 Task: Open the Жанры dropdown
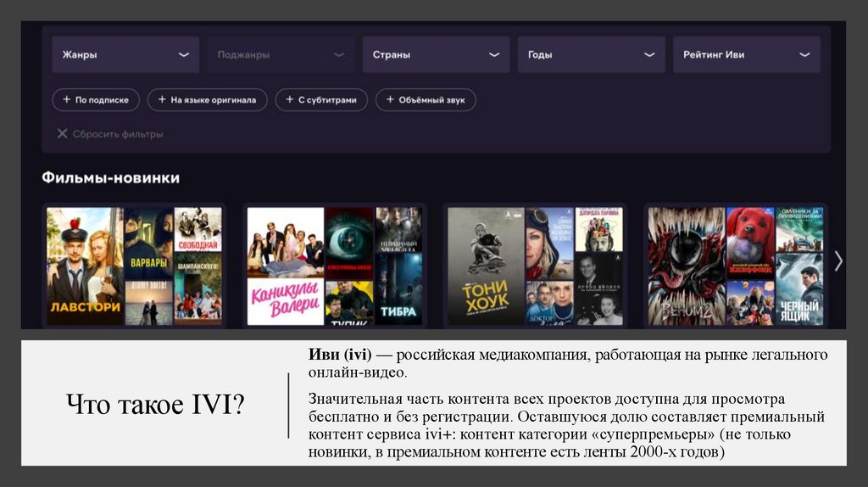[125, 54]
